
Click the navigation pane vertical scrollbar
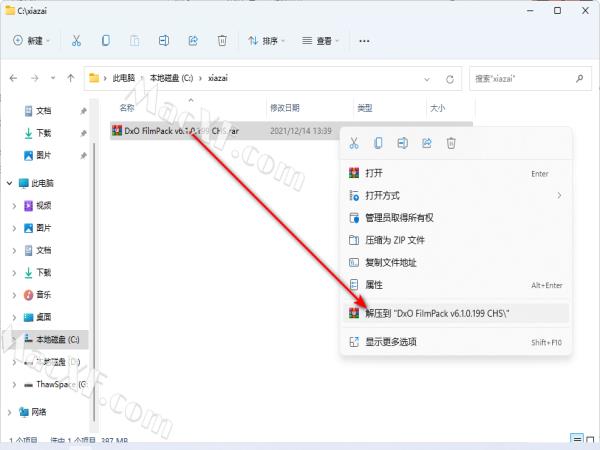[94, 281]
